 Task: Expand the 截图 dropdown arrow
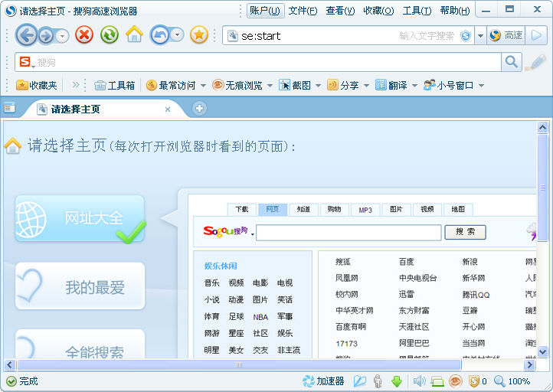click(x=318, y=86)
